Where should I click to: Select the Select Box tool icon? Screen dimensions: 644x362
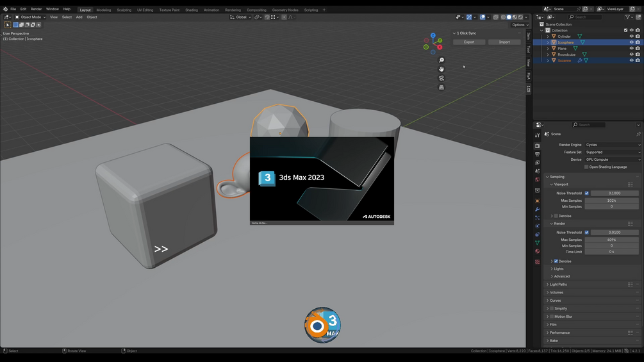coord(8,24)
